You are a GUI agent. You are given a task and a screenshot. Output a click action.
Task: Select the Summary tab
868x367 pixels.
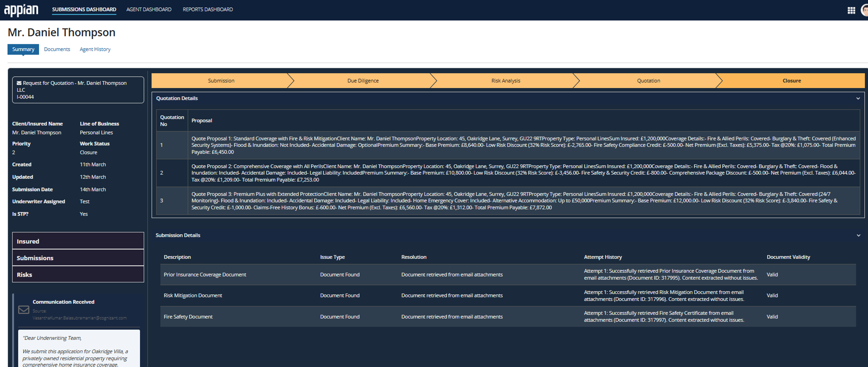pyautogui.click(x=23, y=49)
